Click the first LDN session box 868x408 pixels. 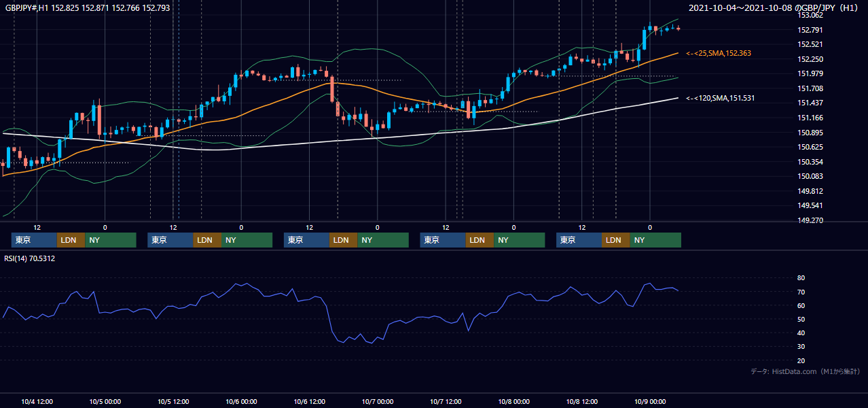71,240
